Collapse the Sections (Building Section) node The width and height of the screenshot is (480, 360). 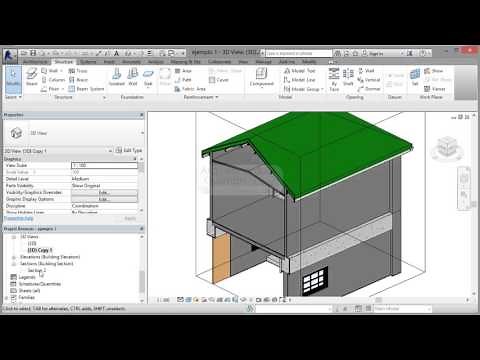pyautogui.click(x=14, y=264)
